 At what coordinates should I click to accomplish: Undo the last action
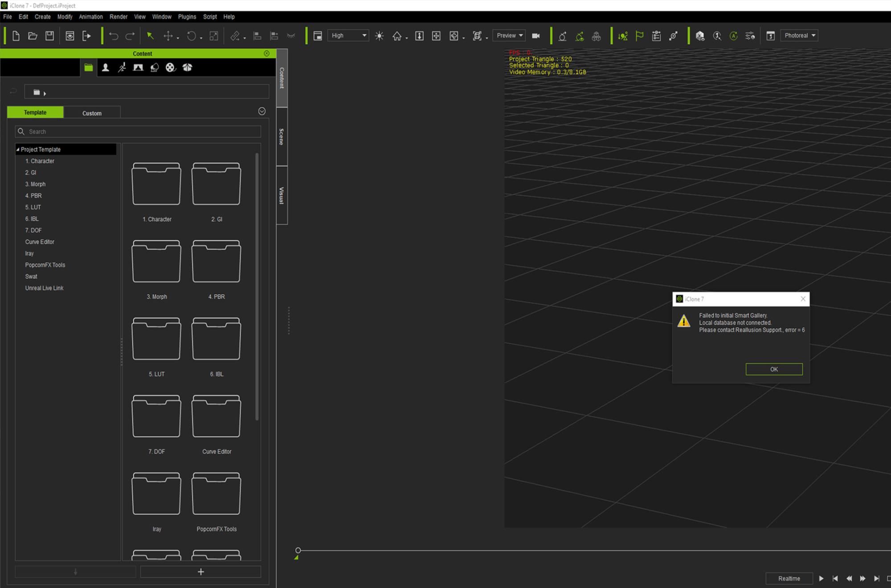[x=114, y=36]
